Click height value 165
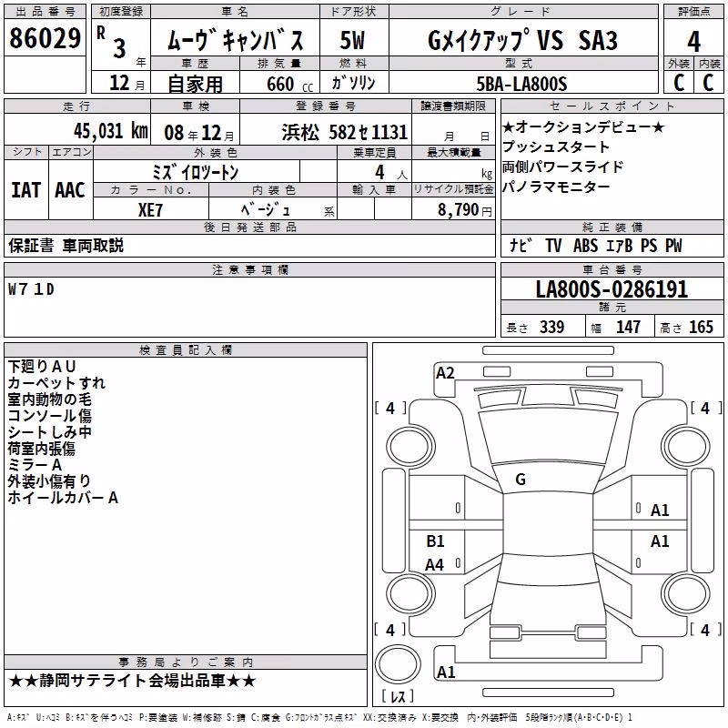The image size is (728, 728). [701, 327]
